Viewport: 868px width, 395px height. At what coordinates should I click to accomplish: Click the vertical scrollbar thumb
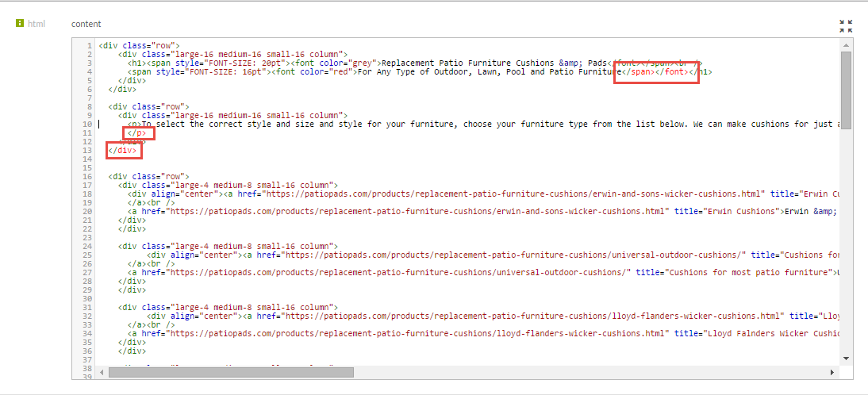845,83
